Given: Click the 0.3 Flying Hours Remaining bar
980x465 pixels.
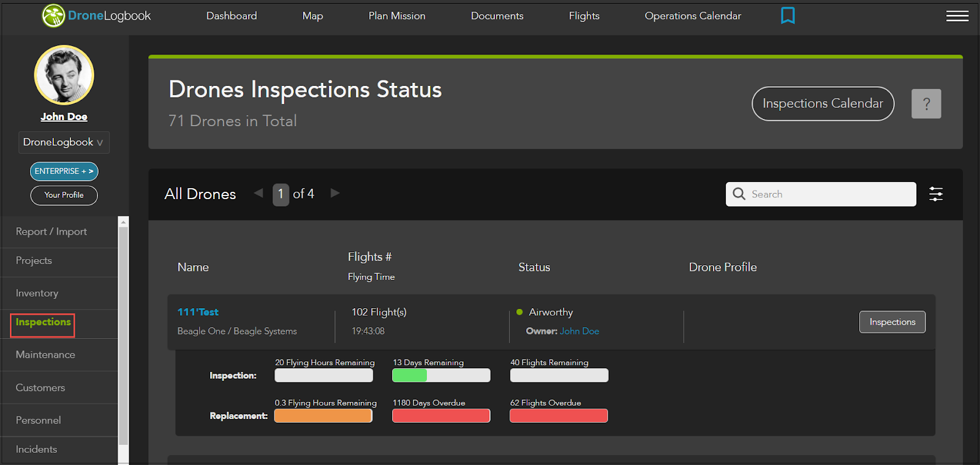Looking at the screenshot, I should click(x=323, y=416).
